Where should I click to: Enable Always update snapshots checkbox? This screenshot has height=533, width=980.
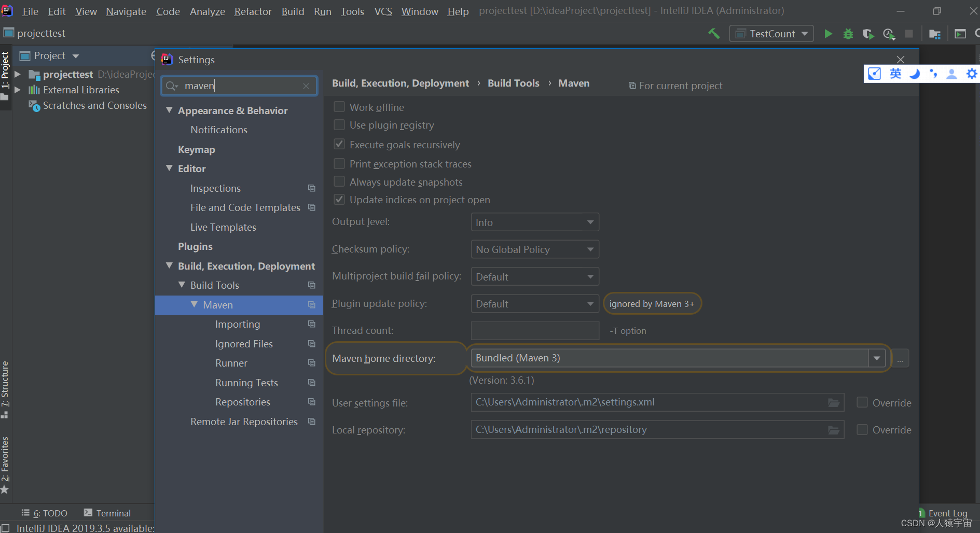tap(339, 181)
